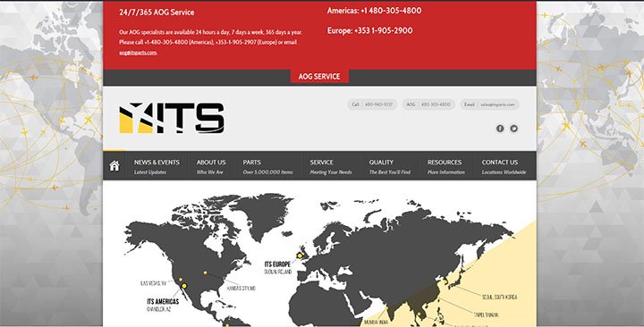Click the AOG 480-305-4800 pill

pos(428,105)
